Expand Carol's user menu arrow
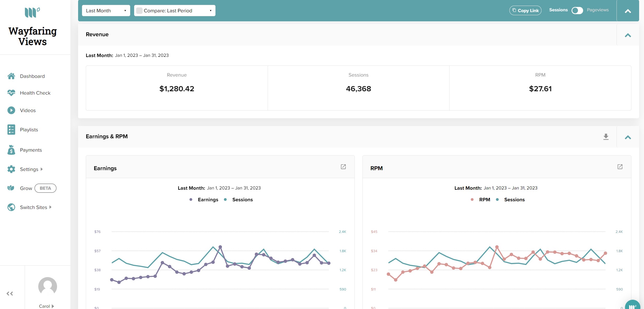 point(53,306)
